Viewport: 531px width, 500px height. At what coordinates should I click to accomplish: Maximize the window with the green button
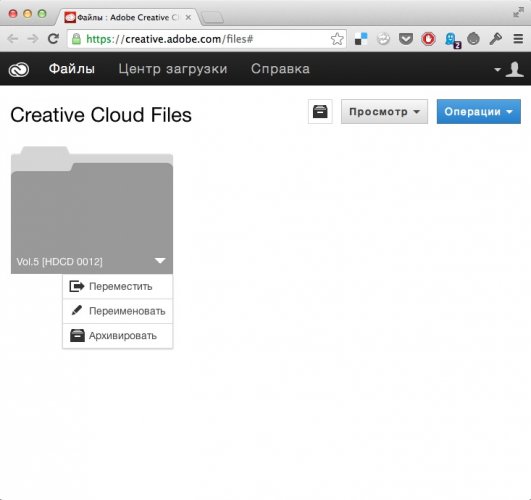pyautogui.click(x=42, y=14)
